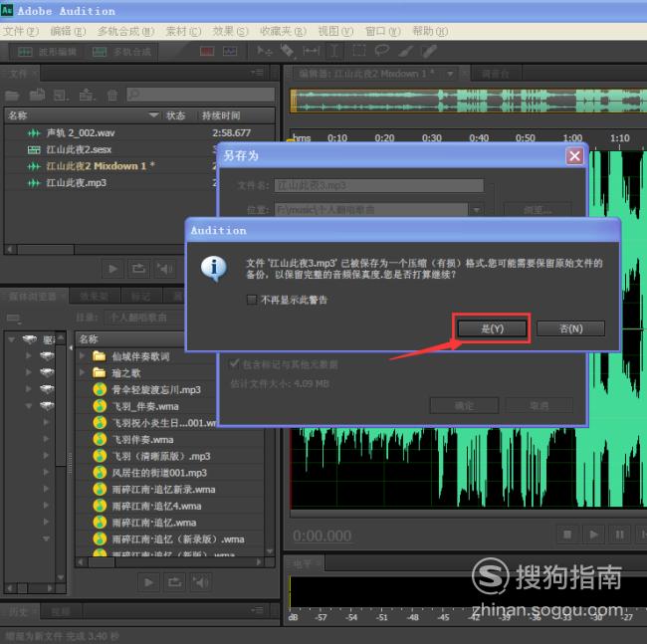Select the Razor tool in the toolbar
Viewport: 647px width, 644px height.
(288, 51)
